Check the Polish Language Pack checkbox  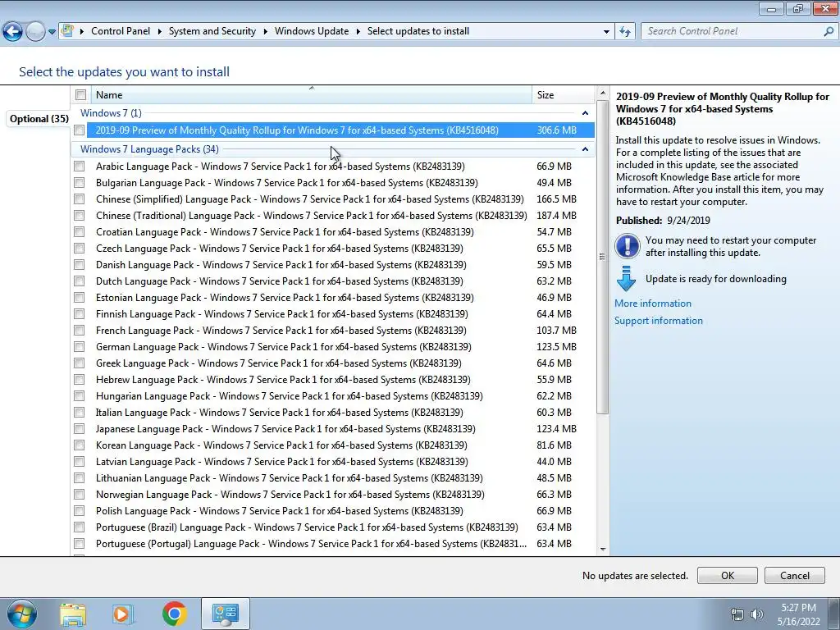(80, 510)
